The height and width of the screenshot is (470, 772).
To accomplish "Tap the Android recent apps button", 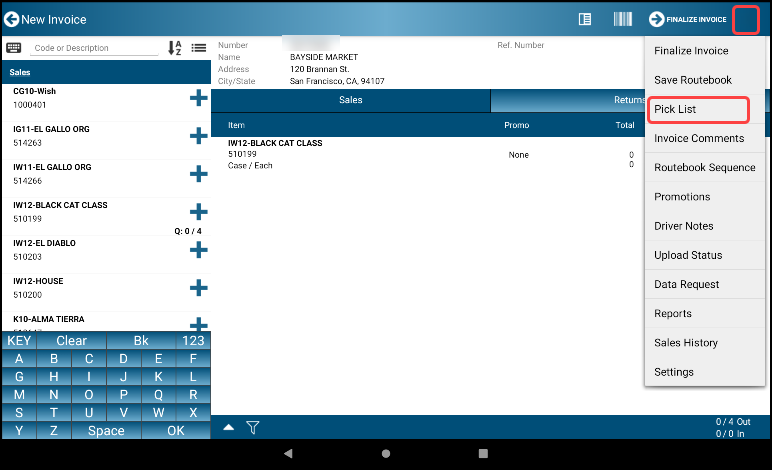I will point(483,453).
